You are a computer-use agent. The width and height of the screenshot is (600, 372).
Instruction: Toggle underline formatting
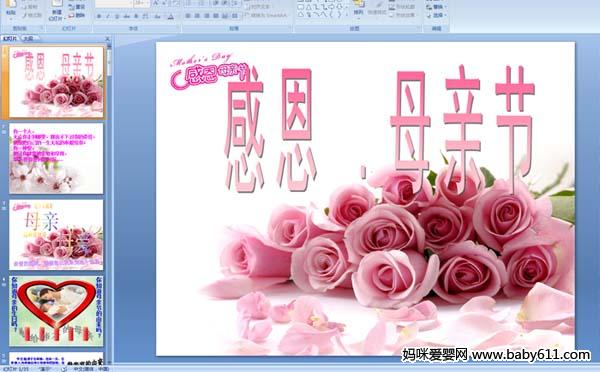(x=117, y=16)
